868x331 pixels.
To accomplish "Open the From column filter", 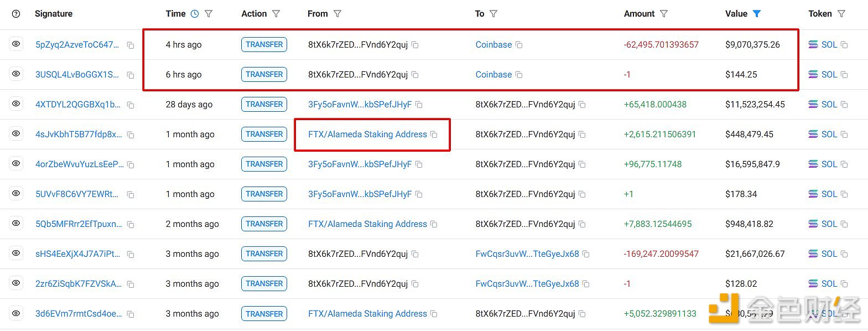I will click(x=337, y=14).
